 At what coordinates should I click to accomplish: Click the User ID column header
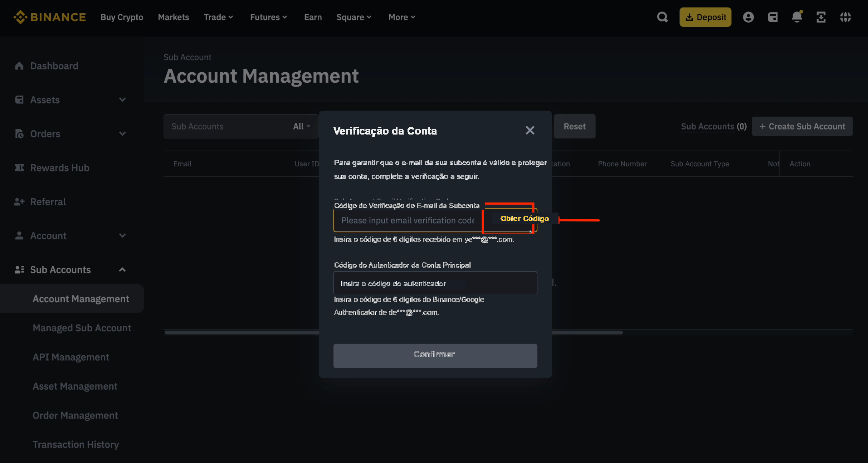307,164
